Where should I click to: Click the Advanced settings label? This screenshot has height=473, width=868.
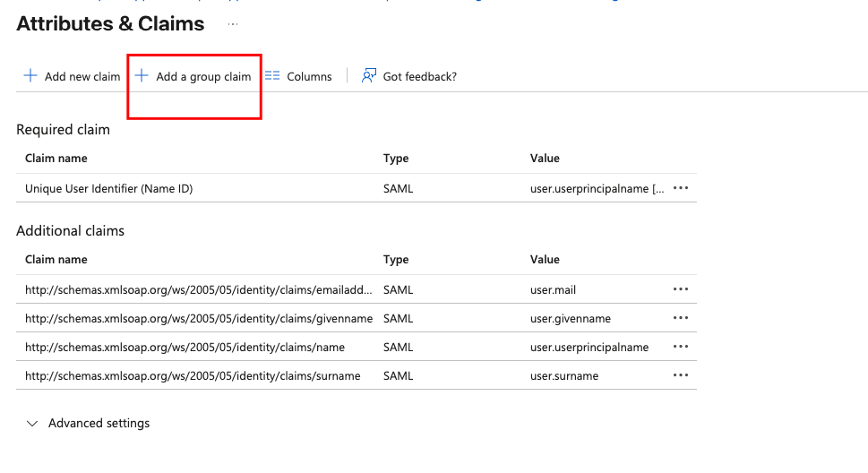click(x=99, y=423)
